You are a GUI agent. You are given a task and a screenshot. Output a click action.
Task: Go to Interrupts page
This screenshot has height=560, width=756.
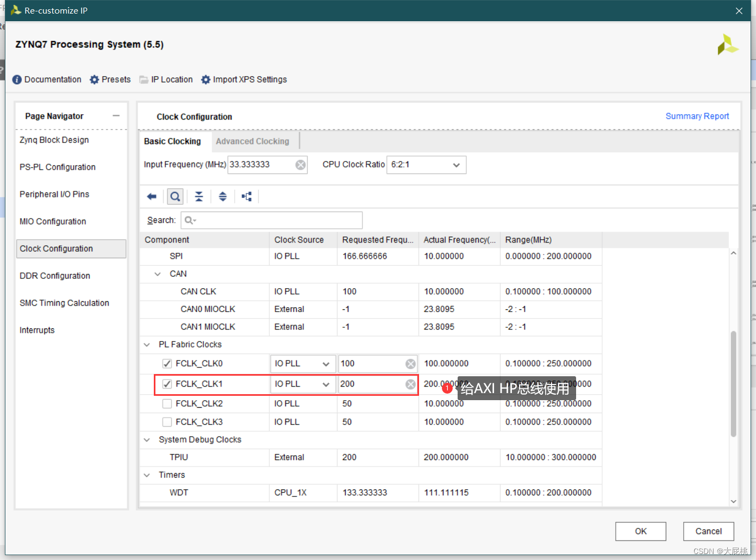point(37,330)
